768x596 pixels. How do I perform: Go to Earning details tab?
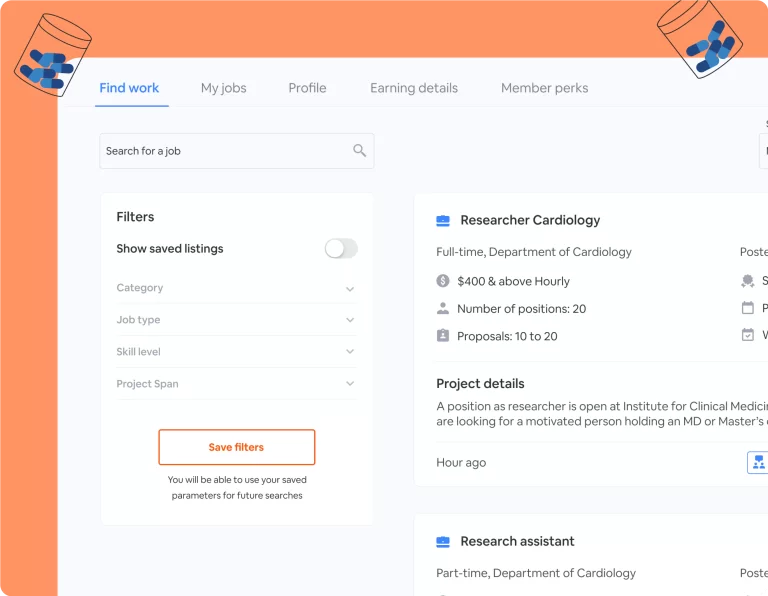click(x=414, y=88)
